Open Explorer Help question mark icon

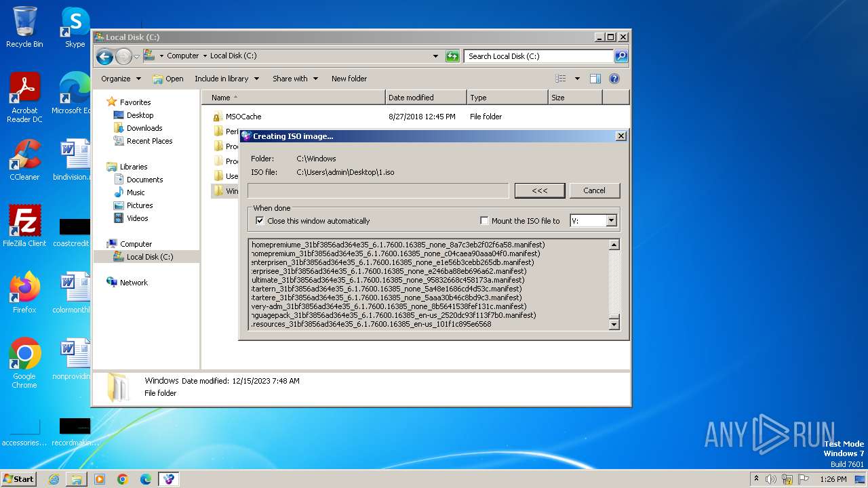tap(614, 79)
